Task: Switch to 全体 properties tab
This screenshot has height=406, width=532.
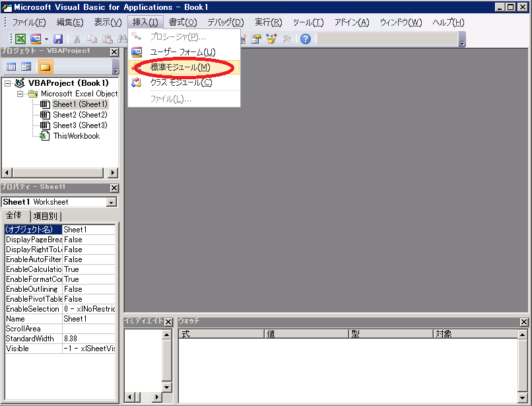Action: coord(14,215)
